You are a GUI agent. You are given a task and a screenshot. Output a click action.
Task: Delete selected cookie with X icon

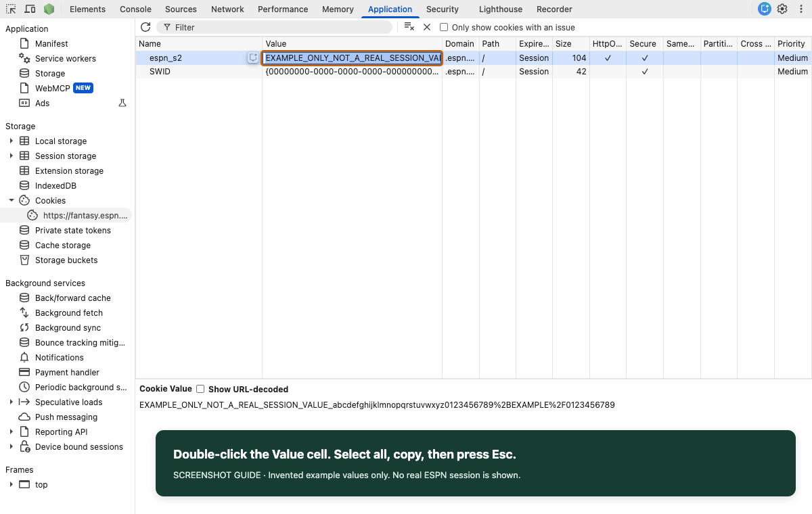427,27
